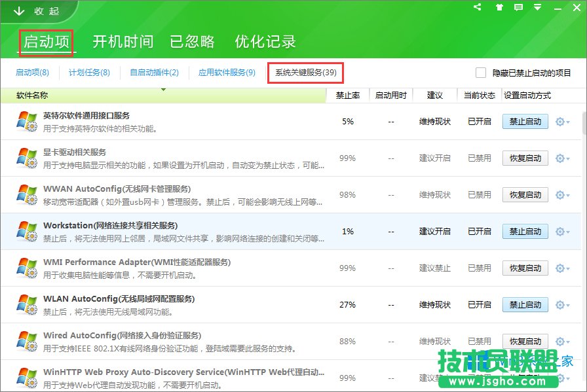Switch to the 优化记录 tab
Viewport: 587px width, 392px height.
coord(265,42)
